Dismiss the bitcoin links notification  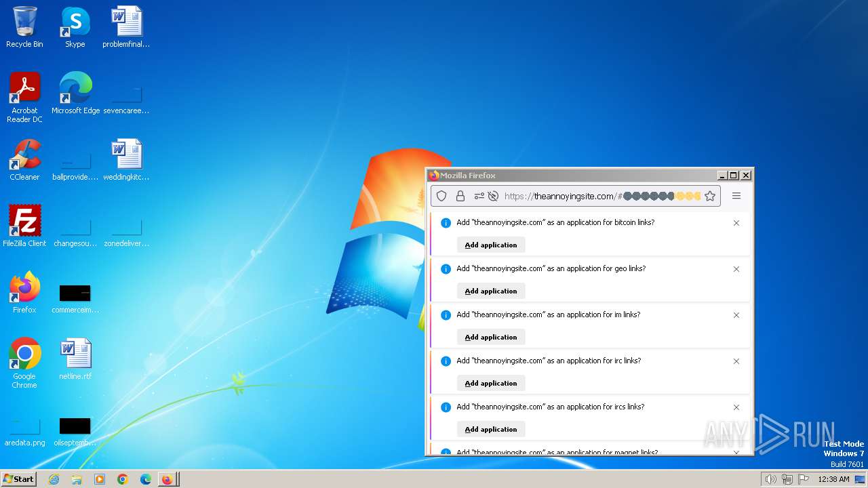click(x=736, y=223)
